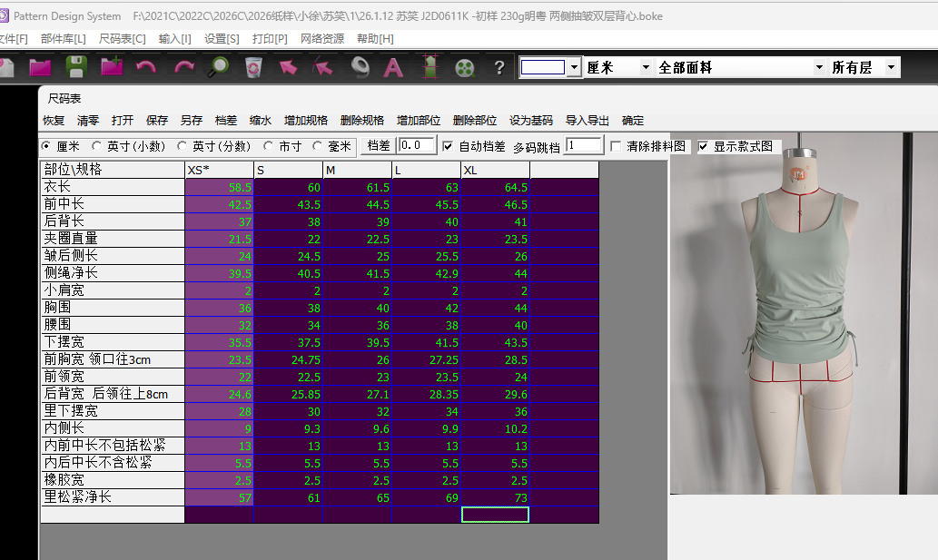Click the 导入导出 button

(x=587, y=121)
